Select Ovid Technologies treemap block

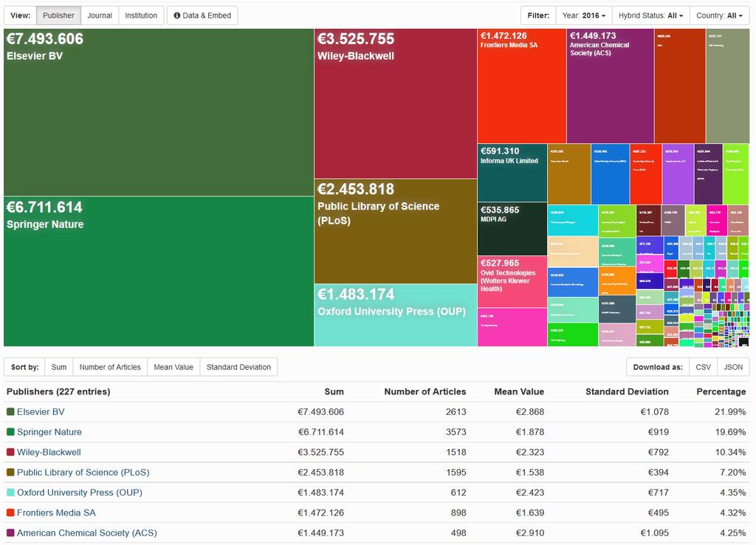tap(512, 281)
